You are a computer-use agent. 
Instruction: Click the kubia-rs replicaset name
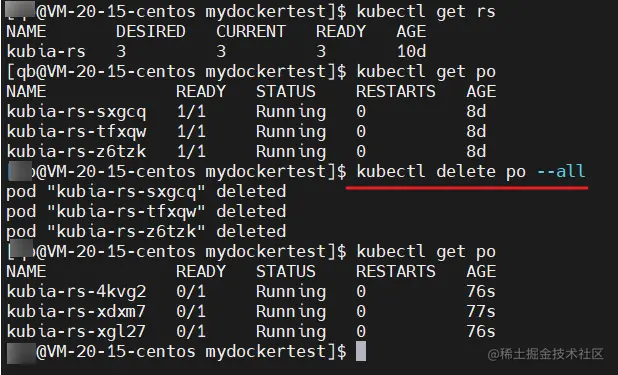46,52
